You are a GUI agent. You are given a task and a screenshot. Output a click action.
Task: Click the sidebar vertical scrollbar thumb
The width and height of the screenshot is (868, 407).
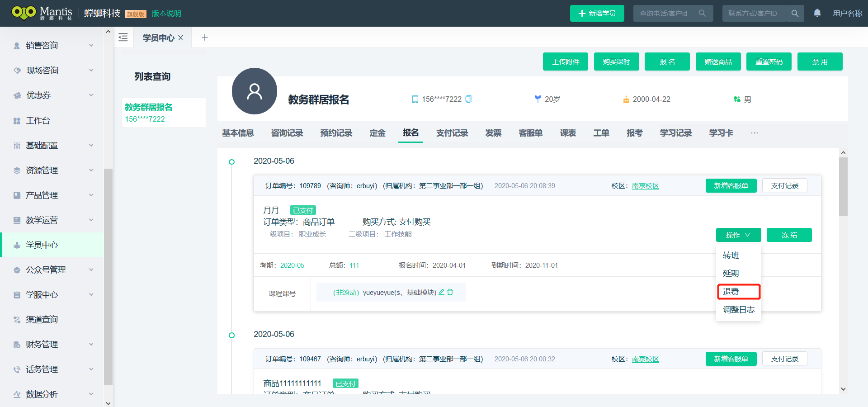(108, 276)
